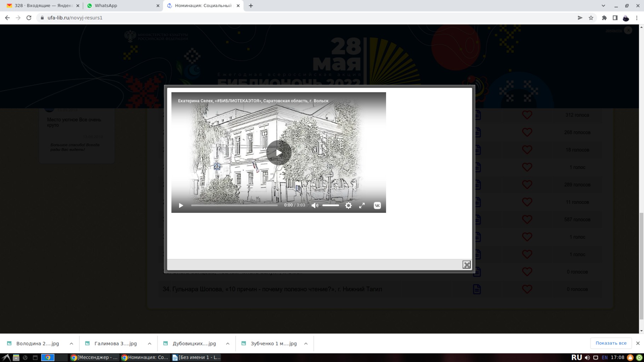Enter fullscreen mode in video player

(x=362, y=205)
